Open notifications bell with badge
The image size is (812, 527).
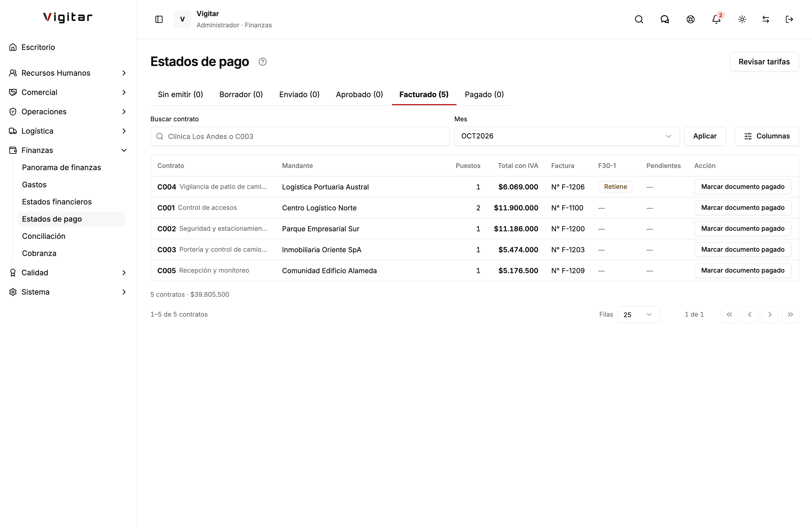point(716,19)
